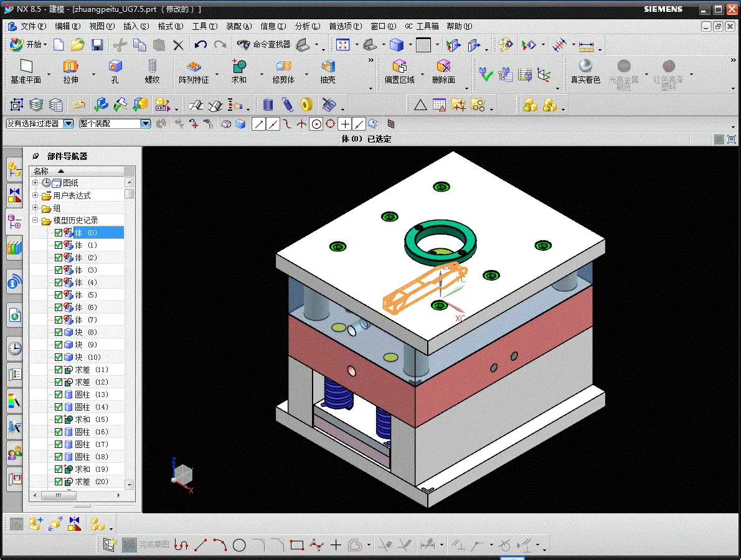Image resolution: width=741 pixels, height=560 pixels.
Task: Open the 阵列特征 (Pattern Feature) tool
Action: [x=193, y=72]
